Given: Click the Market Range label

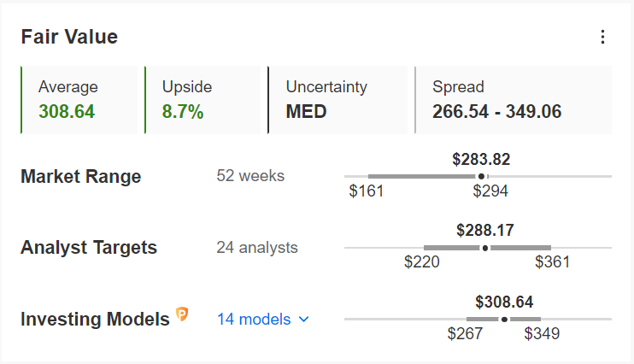Looking at the screenshot, I should 81,176.
